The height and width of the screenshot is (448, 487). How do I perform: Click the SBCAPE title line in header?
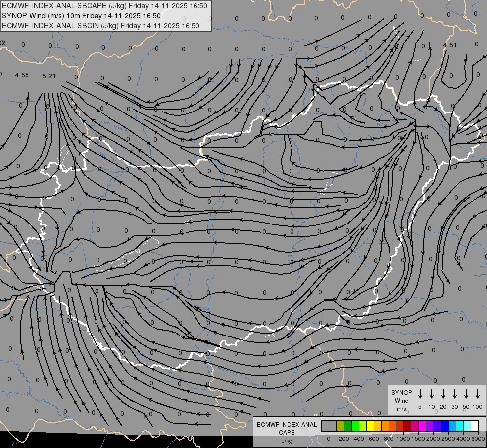104,6
